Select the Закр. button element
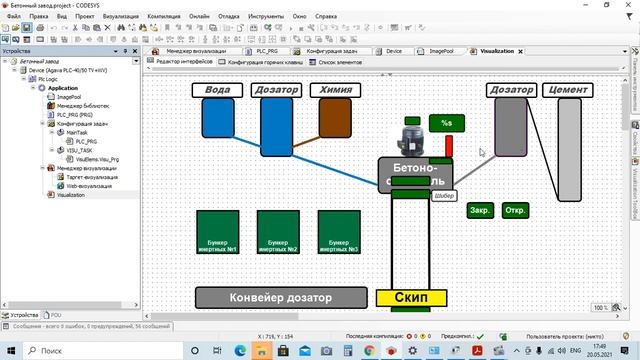The width and height of the screenshot is (640, 360). click(480, 211)
